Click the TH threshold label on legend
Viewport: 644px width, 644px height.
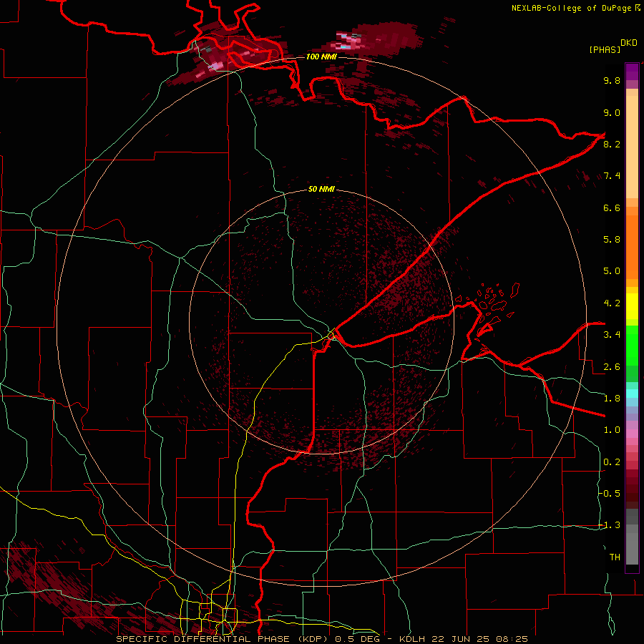pos(615,557)
